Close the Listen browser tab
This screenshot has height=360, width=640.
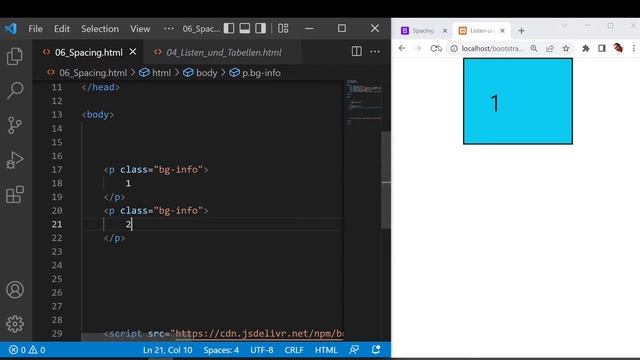[502, 31]
